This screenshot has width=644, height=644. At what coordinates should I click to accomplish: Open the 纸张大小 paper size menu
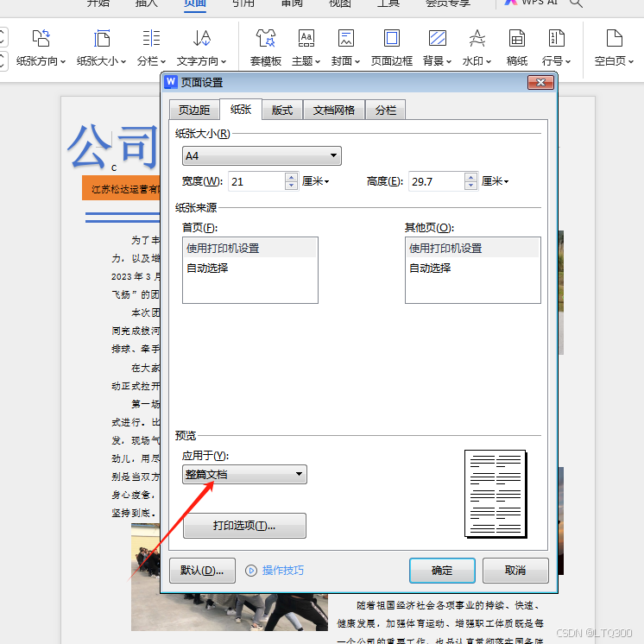click(x=101, y=47)
